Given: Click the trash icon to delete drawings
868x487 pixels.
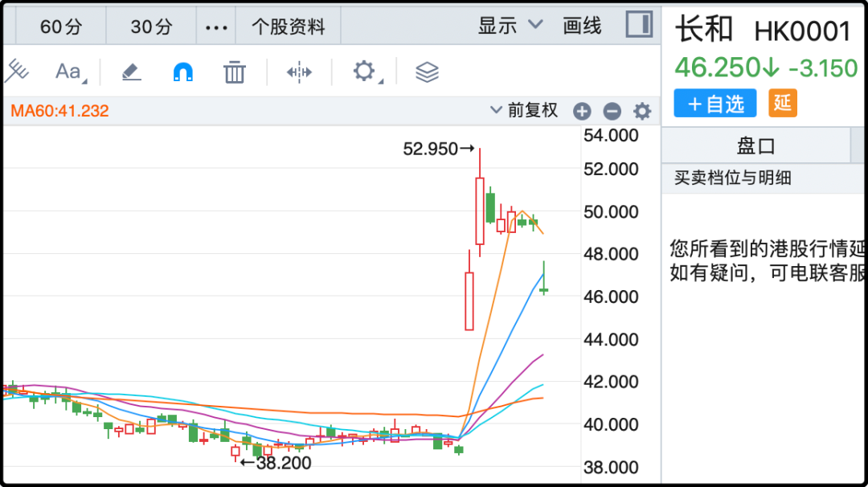Looking at the screenshot, I should tap(234, 72).
